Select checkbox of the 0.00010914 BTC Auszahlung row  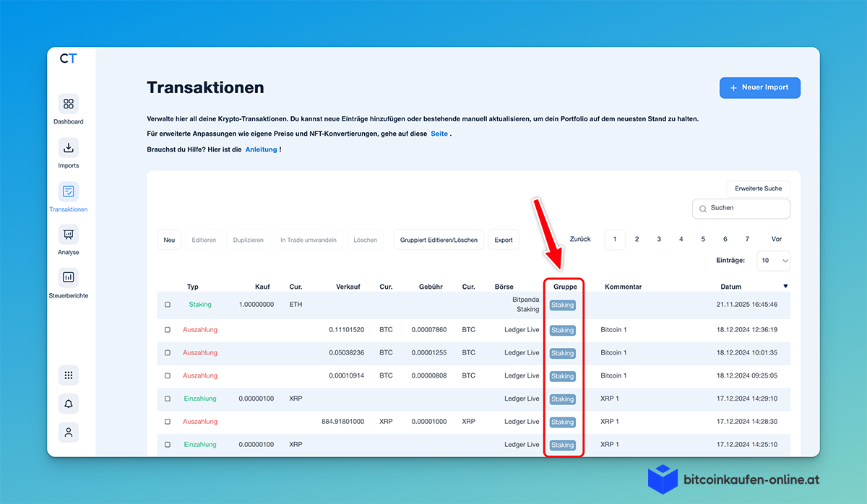point(168,376)
